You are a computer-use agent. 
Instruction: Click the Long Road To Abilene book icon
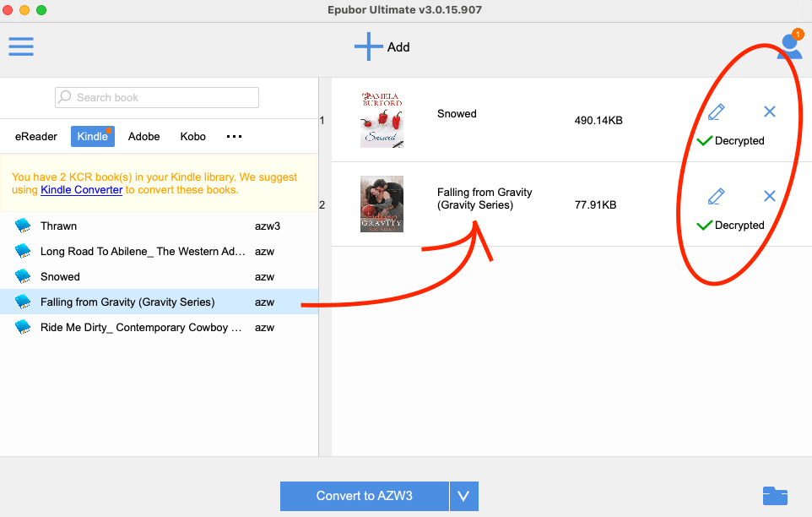coord(23,251)
